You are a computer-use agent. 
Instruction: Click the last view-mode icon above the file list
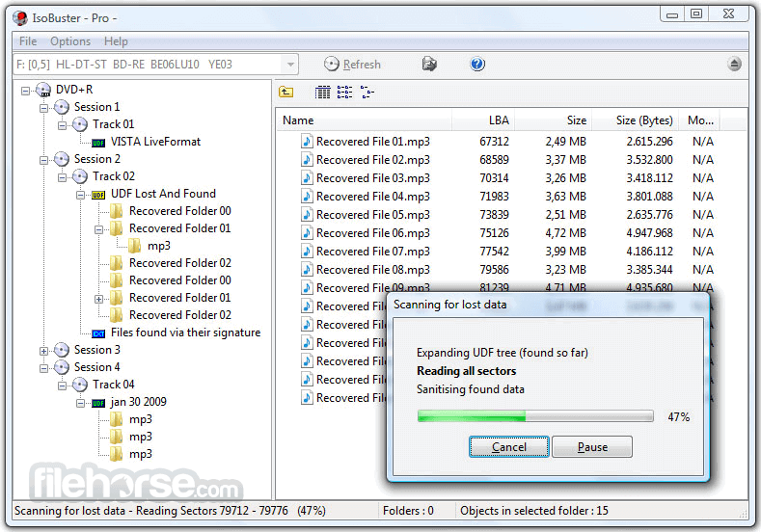tap(367, 93)
